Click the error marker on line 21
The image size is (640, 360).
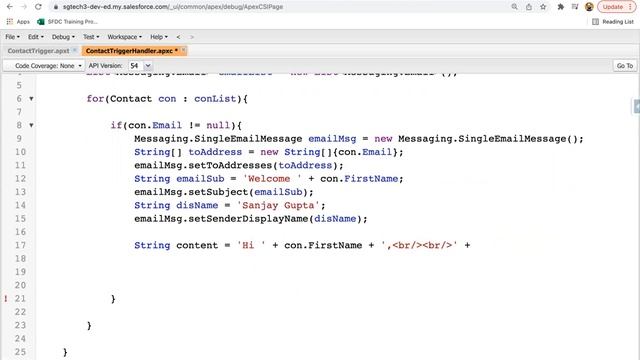[6, 299]
